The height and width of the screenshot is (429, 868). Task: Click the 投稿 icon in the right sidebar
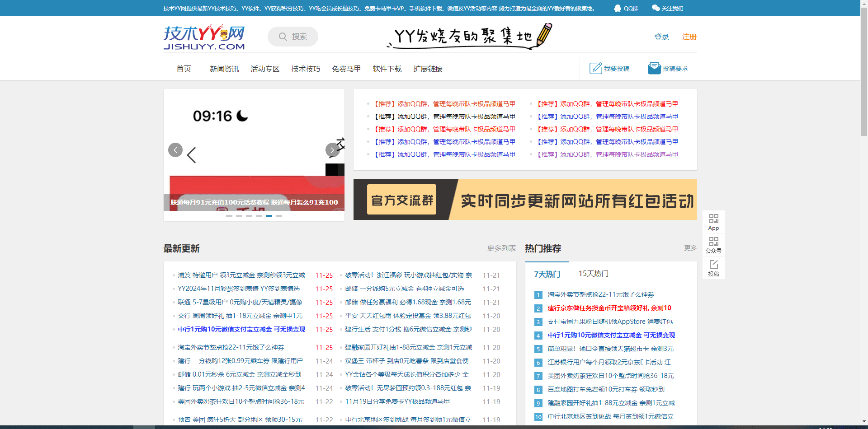pos(713,267)
